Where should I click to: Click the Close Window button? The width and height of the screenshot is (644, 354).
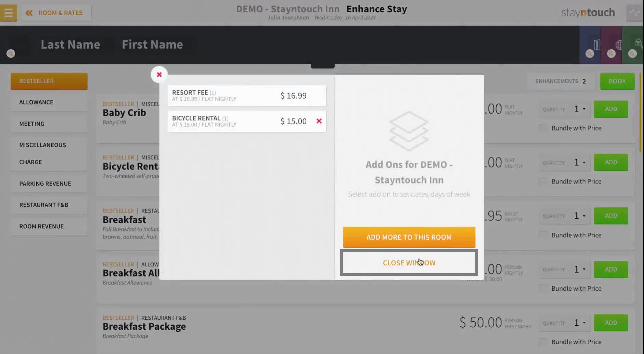409,263
